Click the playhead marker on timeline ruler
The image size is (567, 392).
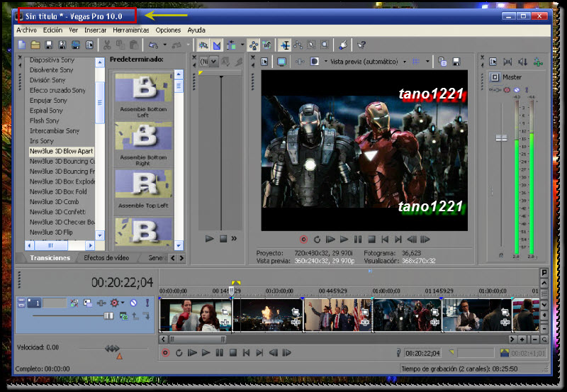(x=231, y=290)
